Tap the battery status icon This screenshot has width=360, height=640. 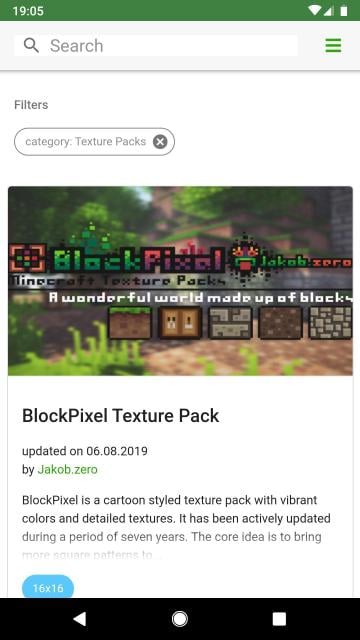tap(344, 10)
